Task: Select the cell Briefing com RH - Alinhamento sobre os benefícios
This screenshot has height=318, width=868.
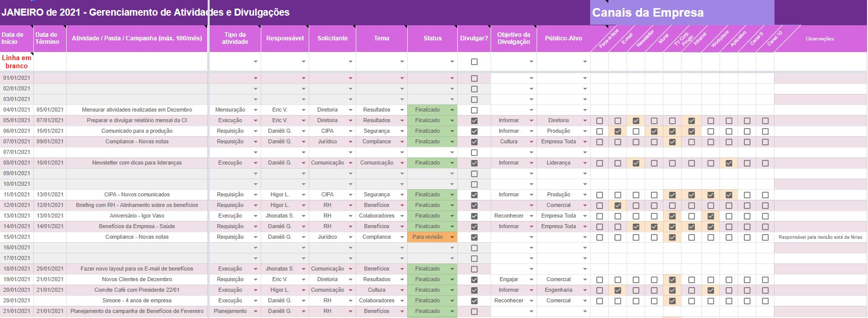Action: (x=137, y=205)
